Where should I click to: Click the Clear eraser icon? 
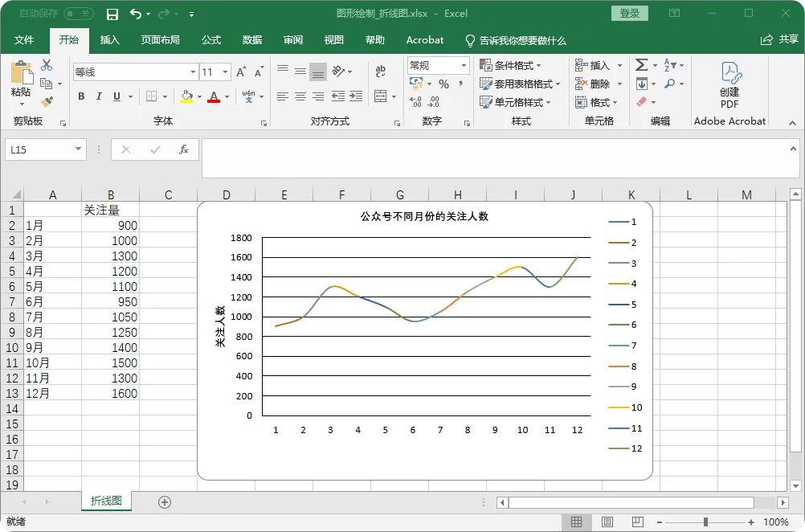(642, 102)
